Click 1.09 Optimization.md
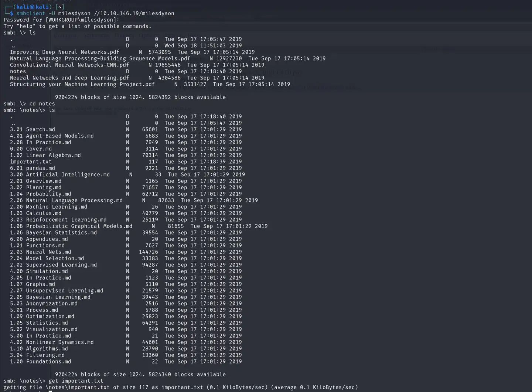Screen dimensions: 532x392 tap(42, 317)
